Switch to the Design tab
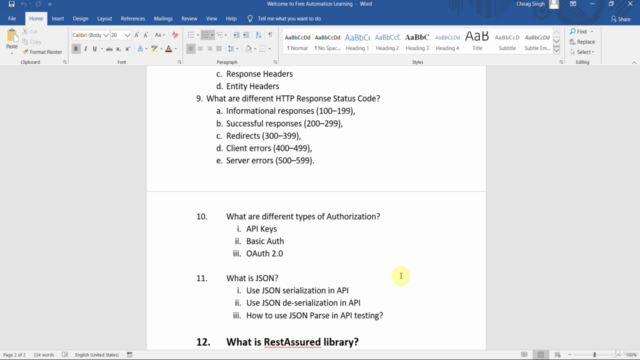640x360 pixels. pos(80,19)
